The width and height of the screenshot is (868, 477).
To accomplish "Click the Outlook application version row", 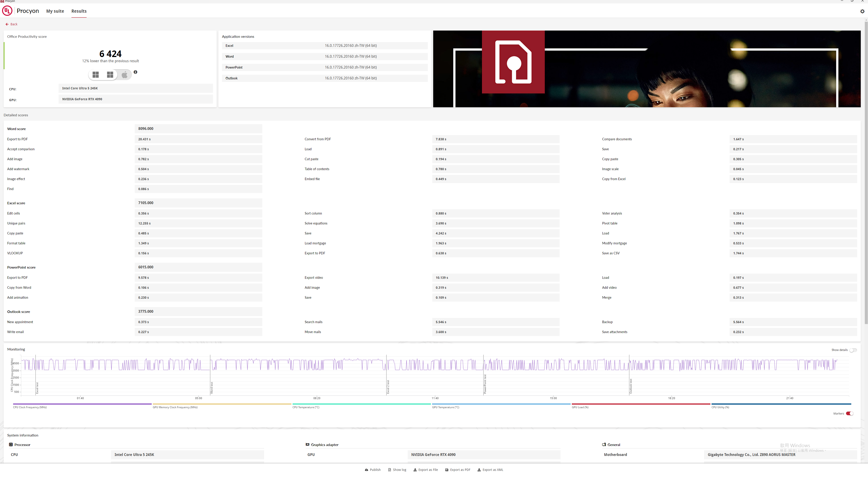I will 325,78.
